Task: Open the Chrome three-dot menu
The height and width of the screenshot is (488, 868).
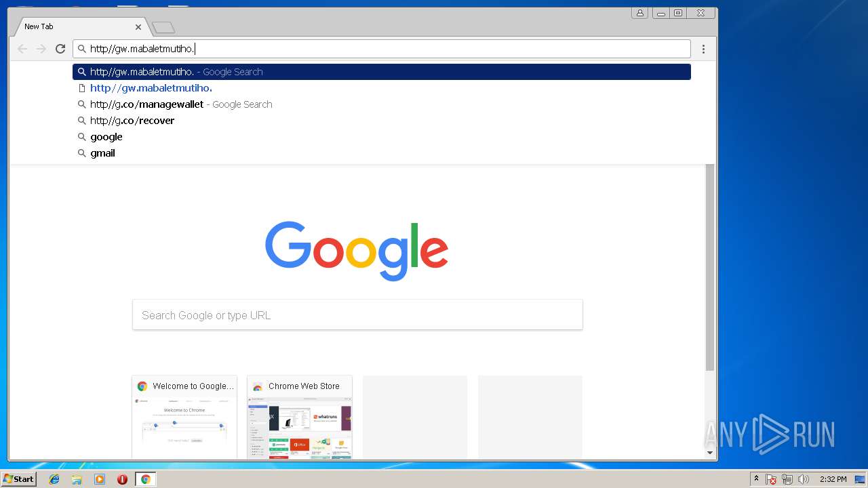Action: [x=703, y=49]
